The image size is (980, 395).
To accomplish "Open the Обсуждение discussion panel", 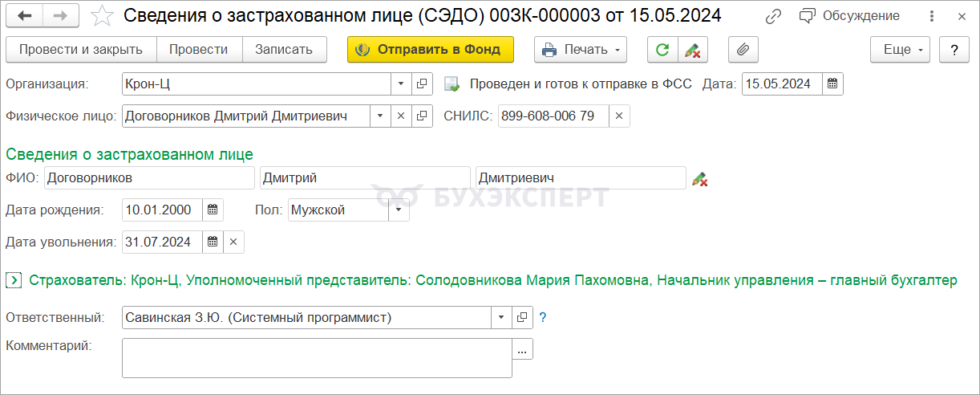I will tap(849, 16).
